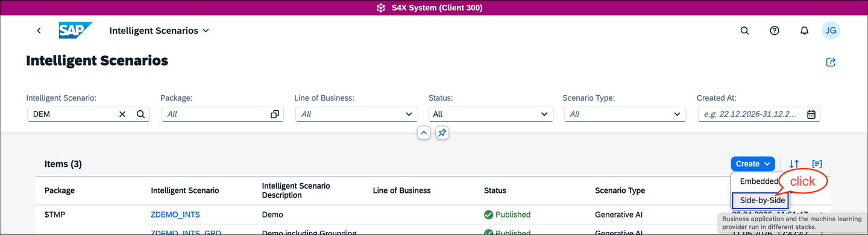Open the Package value help icon
This screenshot has width=868, height=235.
(x=275, y=114)
